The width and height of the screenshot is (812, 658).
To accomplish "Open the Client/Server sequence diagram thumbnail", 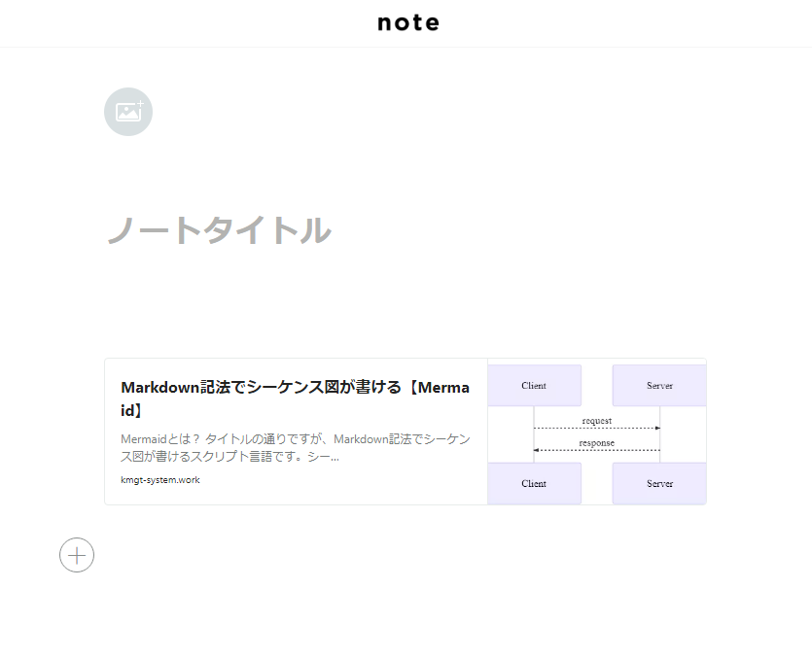I will coord(597,432).
